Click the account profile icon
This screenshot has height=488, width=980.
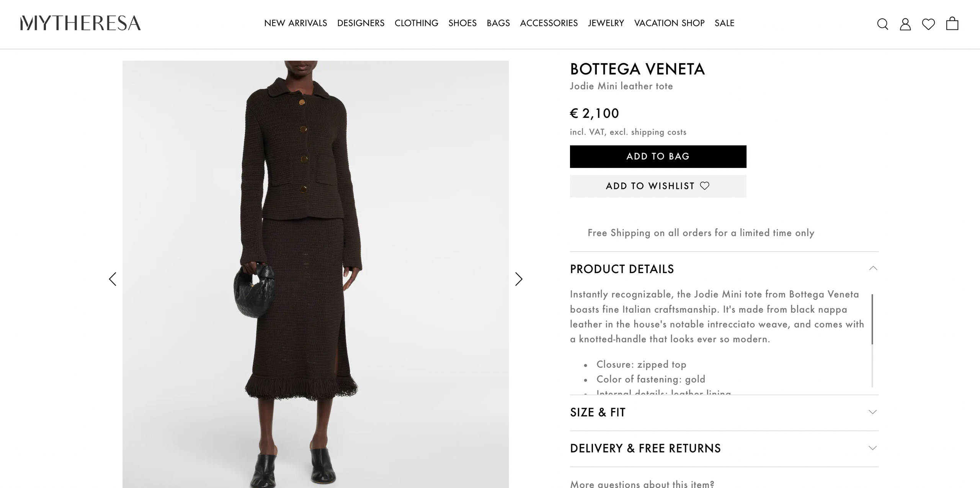click(905, 24)
